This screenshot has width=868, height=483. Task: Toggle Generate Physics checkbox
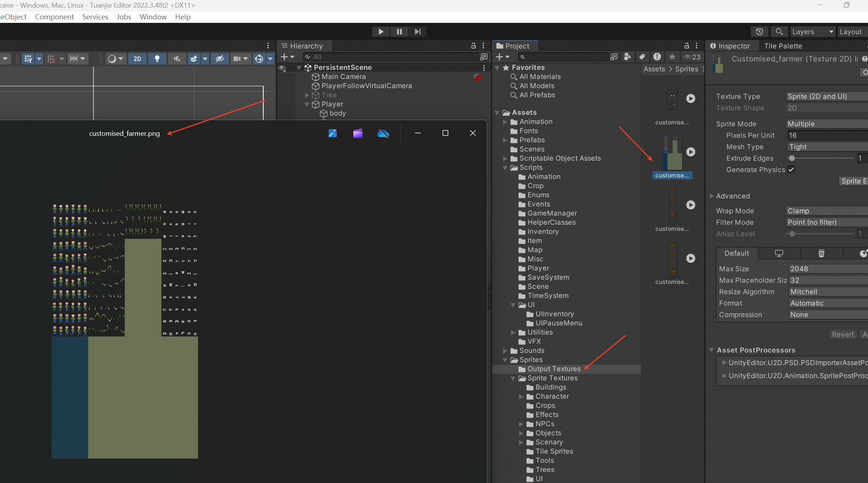pyautogui.click(x=791, y=170)
